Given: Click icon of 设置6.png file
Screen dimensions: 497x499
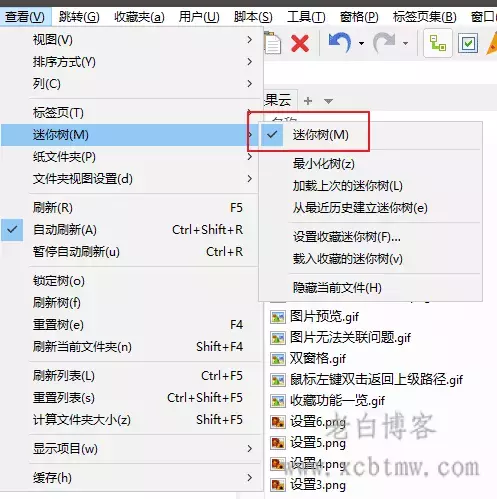Looking at the screenshot, I should point(278,422).
